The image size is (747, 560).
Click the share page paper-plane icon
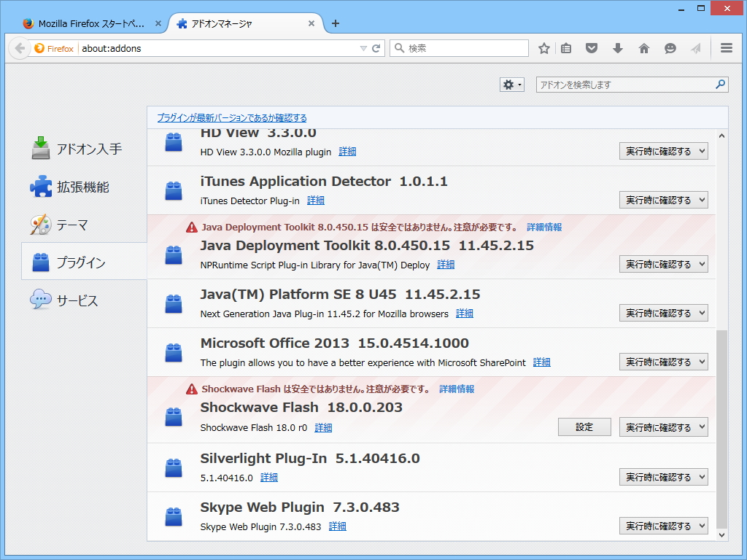pos(696,48)
